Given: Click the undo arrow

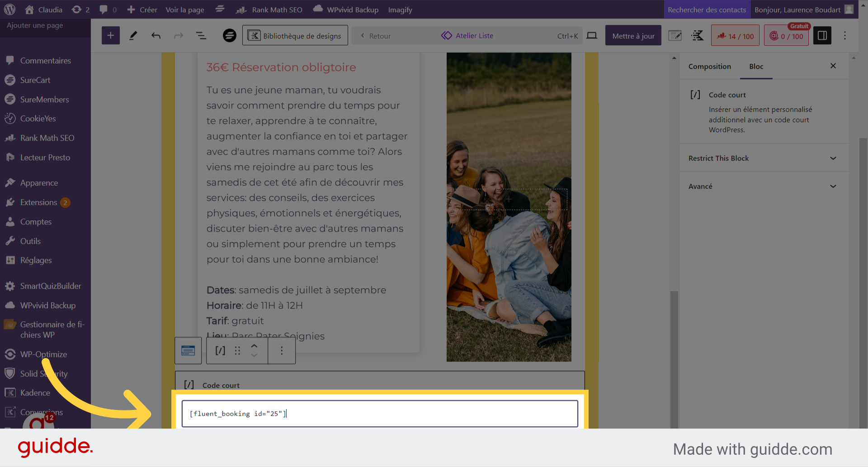Looking at the screenshot, I should pyautogui.click(x=156, y=36).
